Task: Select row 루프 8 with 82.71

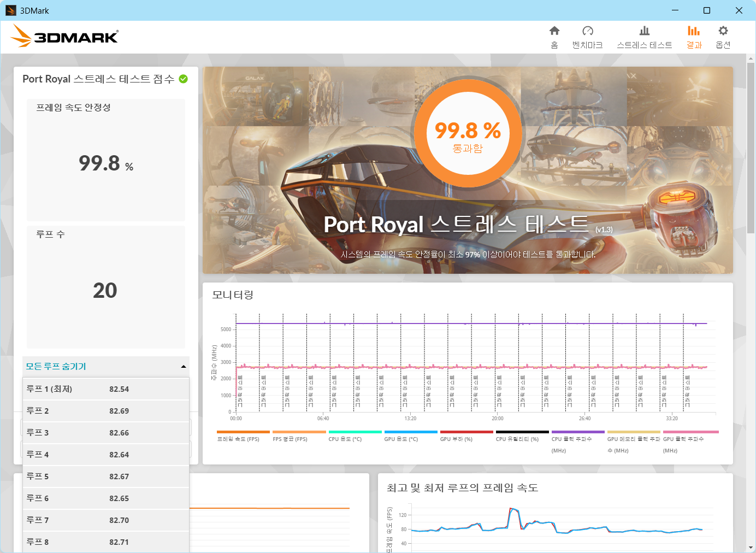Action: pyautogui.click(x=106, y=542)
